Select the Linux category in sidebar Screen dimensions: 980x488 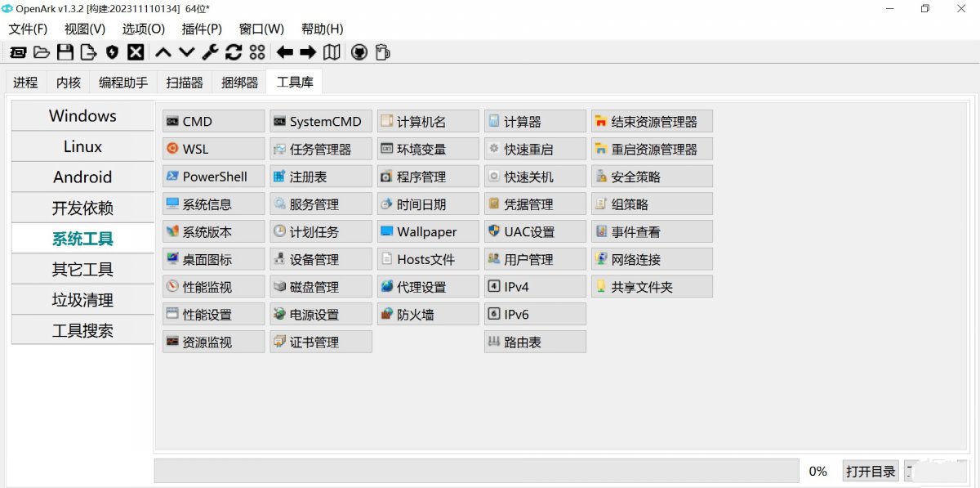[82, 146]
